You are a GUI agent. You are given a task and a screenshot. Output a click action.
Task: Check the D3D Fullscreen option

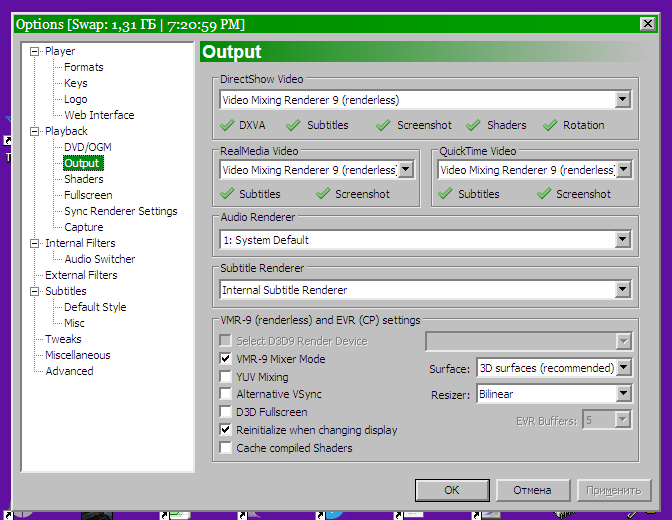pyautogui.click(x=225, y=412)
